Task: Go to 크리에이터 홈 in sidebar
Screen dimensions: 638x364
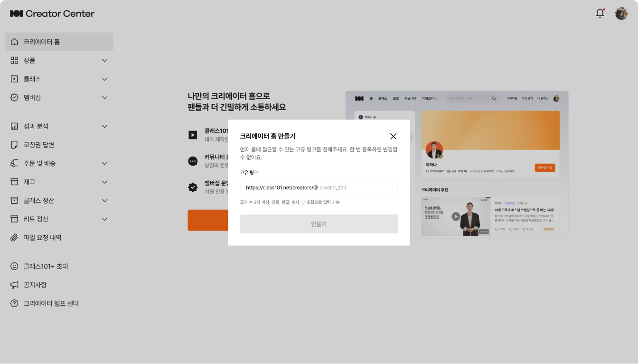Action: pyautogui.click(x=59, y=42)
